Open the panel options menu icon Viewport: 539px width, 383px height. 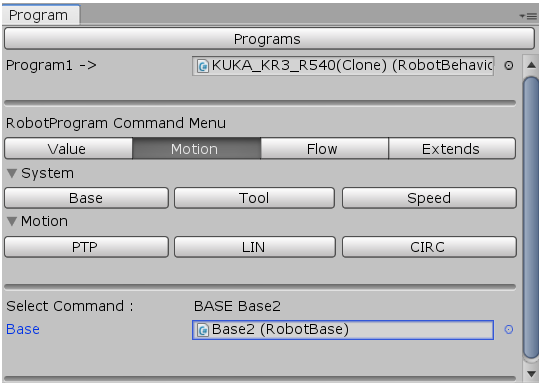click(528, 16)
